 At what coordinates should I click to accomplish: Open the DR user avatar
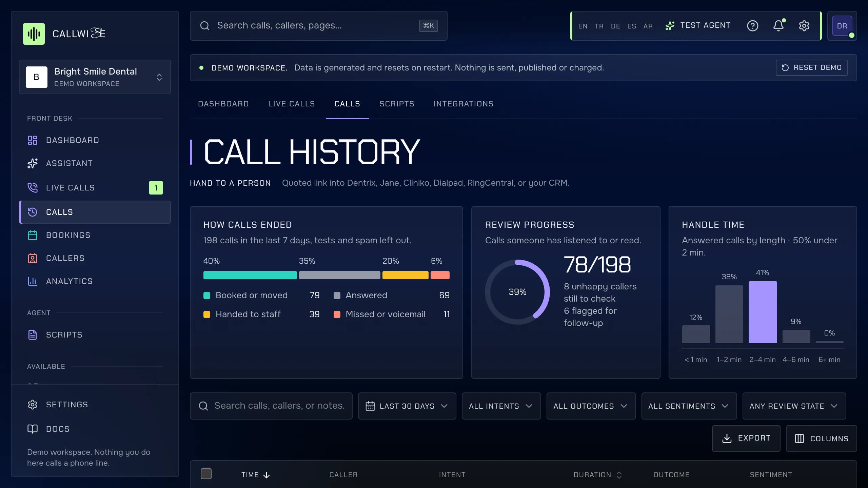click(x=842, y=26)
